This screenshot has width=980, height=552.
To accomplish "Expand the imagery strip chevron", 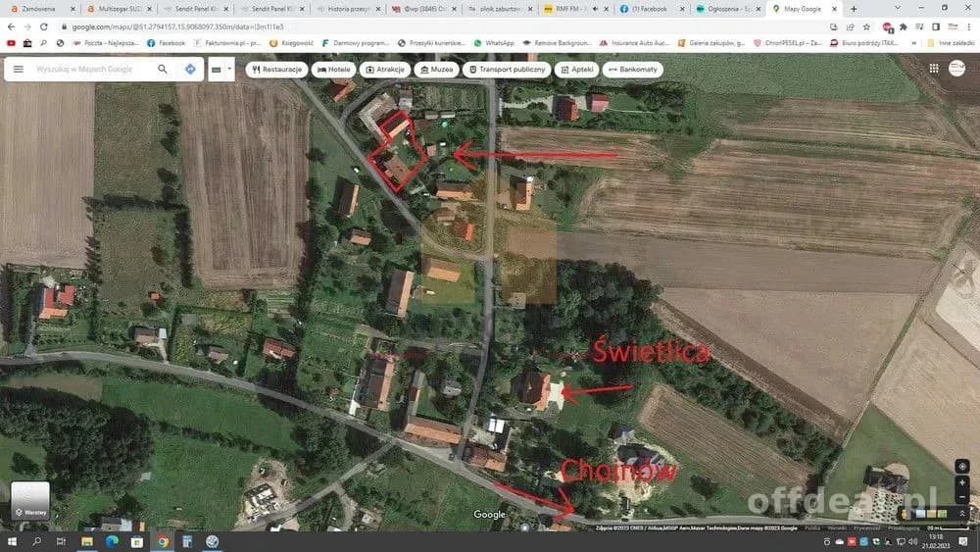I will pyautogui.click(x=962, y=514).
